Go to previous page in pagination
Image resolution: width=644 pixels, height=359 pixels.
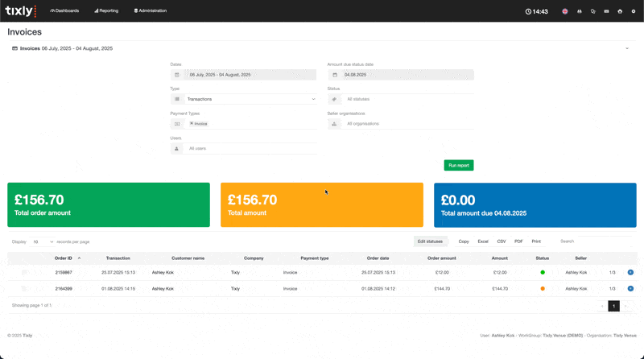click(602, 306)
